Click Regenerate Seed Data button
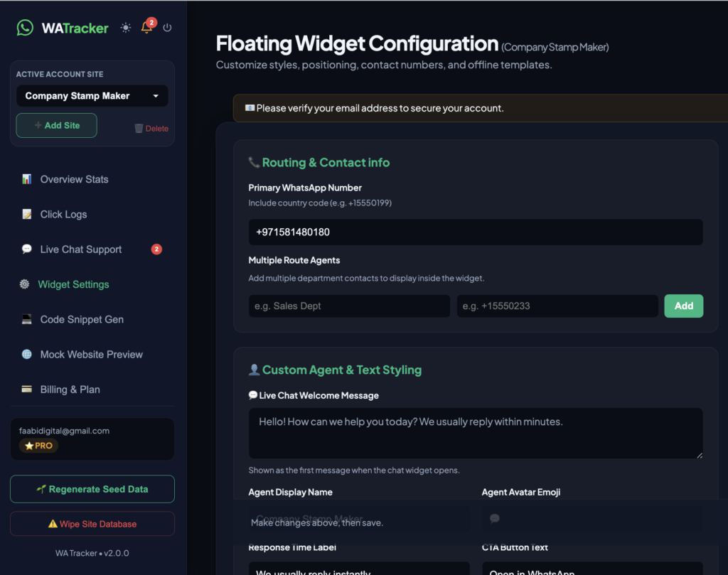728x575 pixels. click(92, 489)
